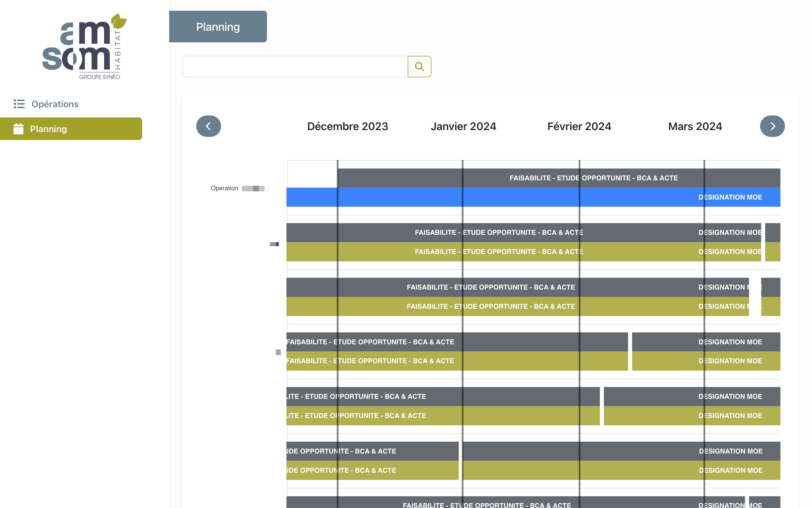Click sixth row gray DESIGNATION MOE bar

(621, 451)
